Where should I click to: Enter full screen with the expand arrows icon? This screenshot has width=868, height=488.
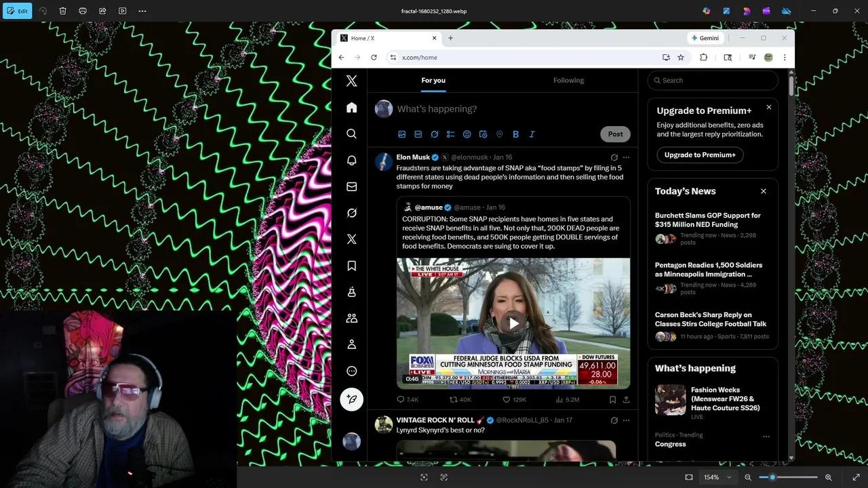coord(856,477)
